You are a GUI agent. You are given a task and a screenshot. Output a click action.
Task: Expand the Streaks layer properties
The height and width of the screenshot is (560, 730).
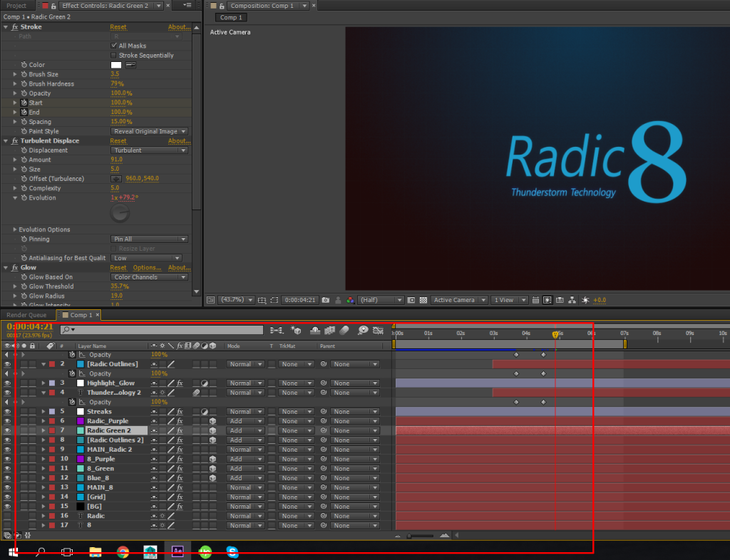(43, 412)
